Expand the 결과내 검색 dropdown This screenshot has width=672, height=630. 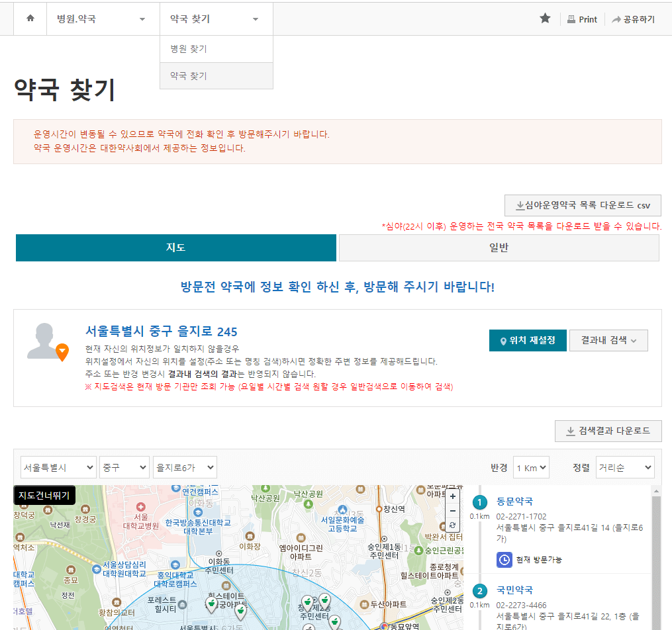point(608,341)
